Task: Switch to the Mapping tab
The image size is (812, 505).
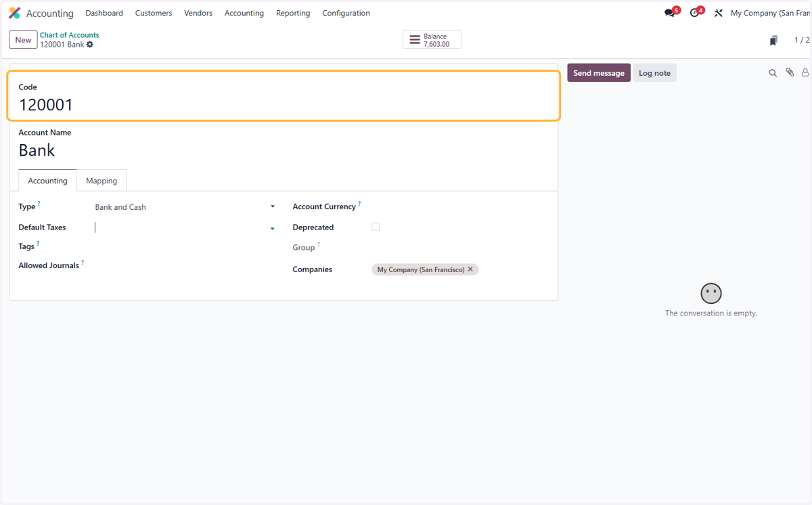Action: point(101,181)
